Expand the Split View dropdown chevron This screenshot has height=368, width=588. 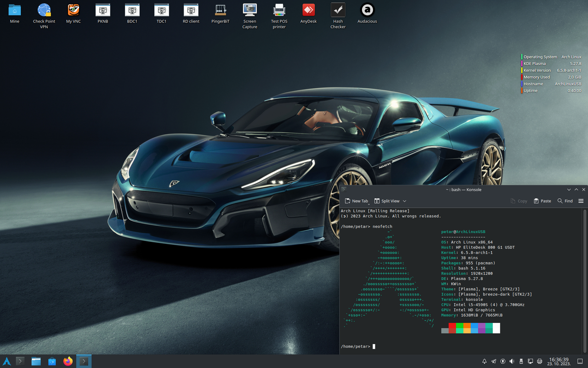click(x=404, y=201)
